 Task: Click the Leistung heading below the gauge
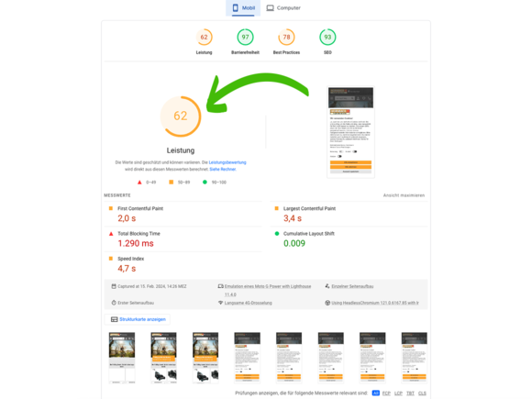[x=181, y=150]
